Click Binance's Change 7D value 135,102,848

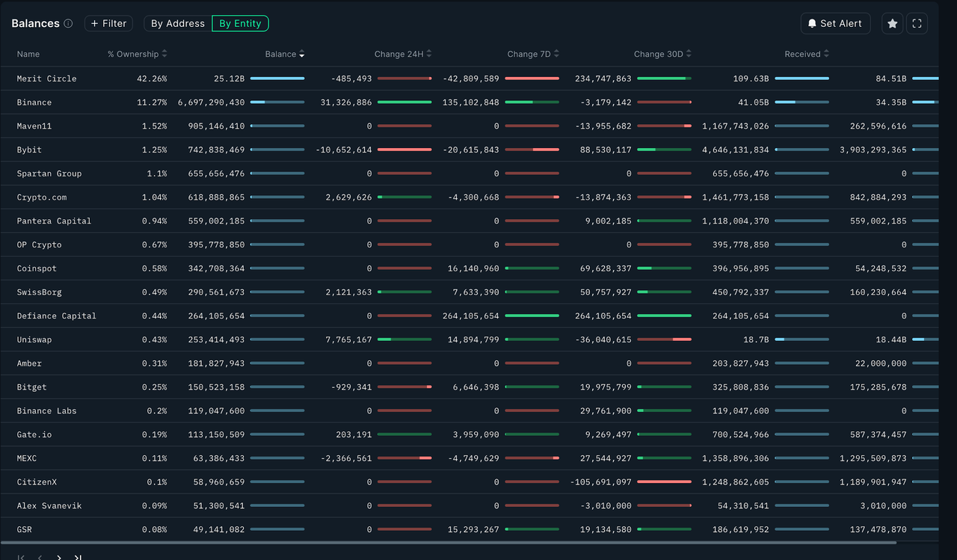click(471, 102)
